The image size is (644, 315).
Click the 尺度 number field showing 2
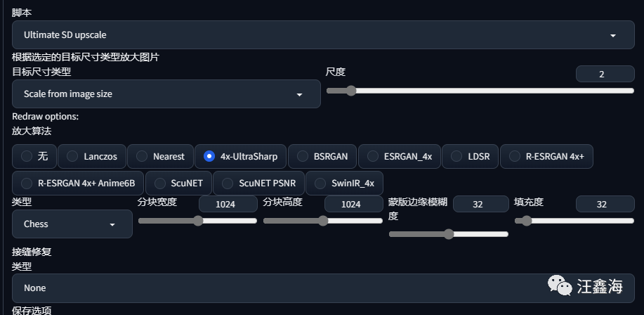point(605,74)
